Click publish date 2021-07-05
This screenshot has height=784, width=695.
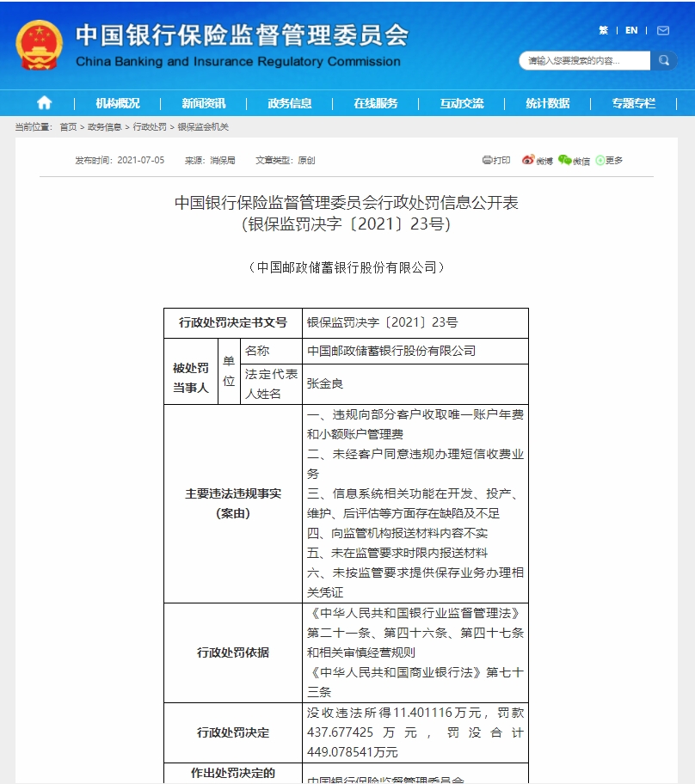point(140,160)
